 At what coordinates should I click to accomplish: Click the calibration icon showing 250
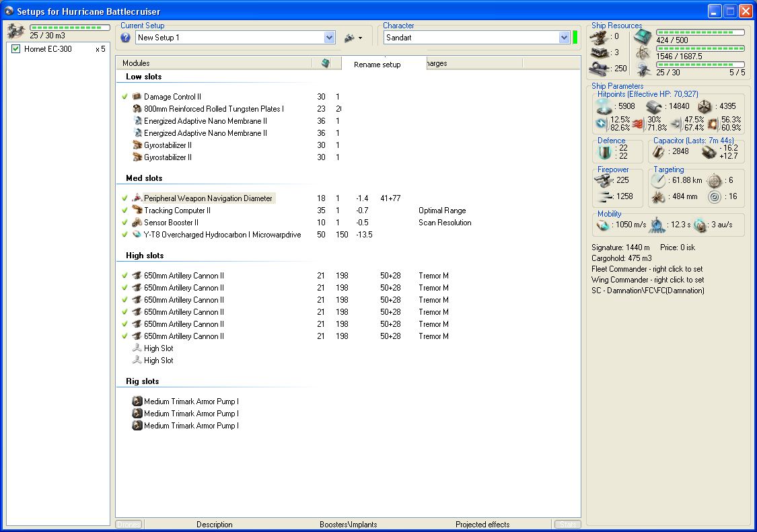[599, 69]
